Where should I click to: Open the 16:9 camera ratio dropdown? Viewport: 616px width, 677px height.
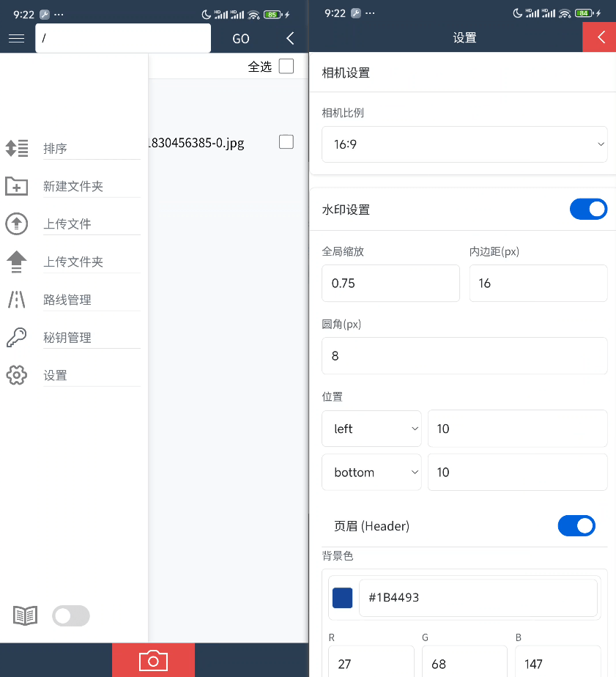[464, 144]
